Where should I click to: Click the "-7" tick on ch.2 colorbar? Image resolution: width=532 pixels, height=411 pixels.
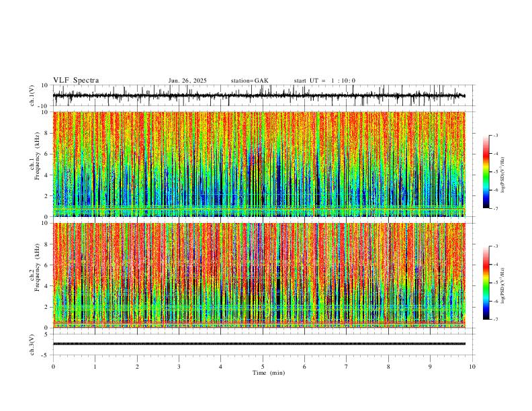click(x=495, y=320)
